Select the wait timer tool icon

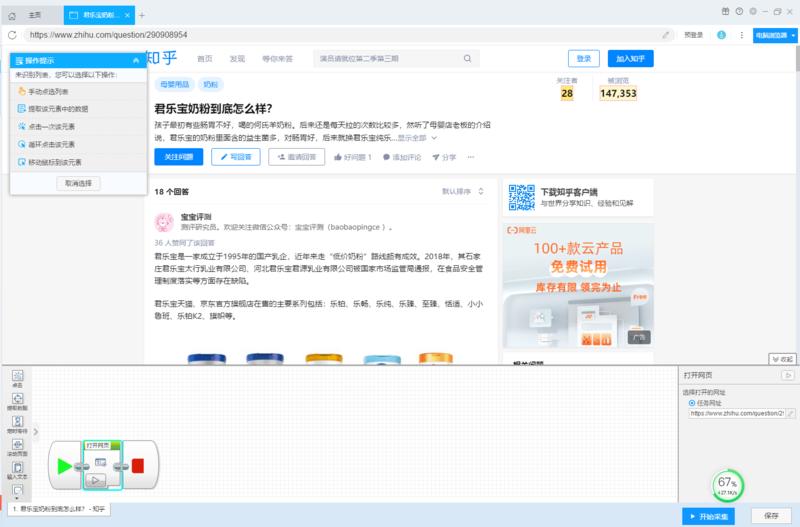pos(17,424)
